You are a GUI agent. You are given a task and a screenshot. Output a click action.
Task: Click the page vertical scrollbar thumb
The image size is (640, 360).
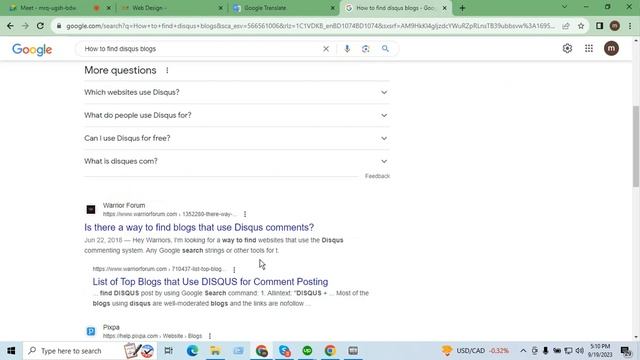point(636,146)
